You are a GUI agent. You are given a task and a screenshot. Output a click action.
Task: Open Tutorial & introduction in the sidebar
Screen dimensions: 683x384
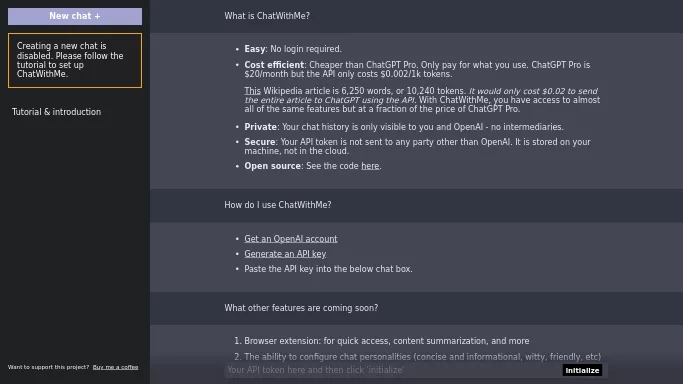pos(57,112)
